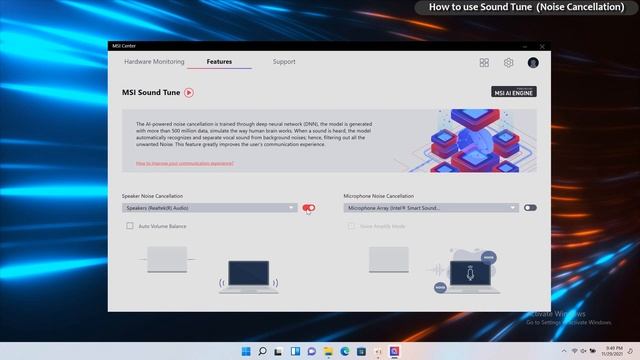640x360 pixels.
Task: Expand the Speakers (Realtek(R) Audio) dropdown
Action: click(x=209, y=208)
